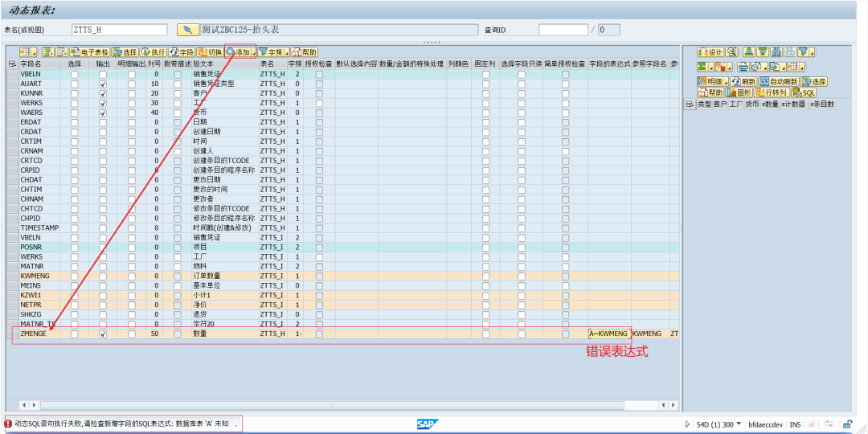This screenshot has height=434, width=868.
Task: Open the 明细 dropdown arrow
Action: pos(726,81)
